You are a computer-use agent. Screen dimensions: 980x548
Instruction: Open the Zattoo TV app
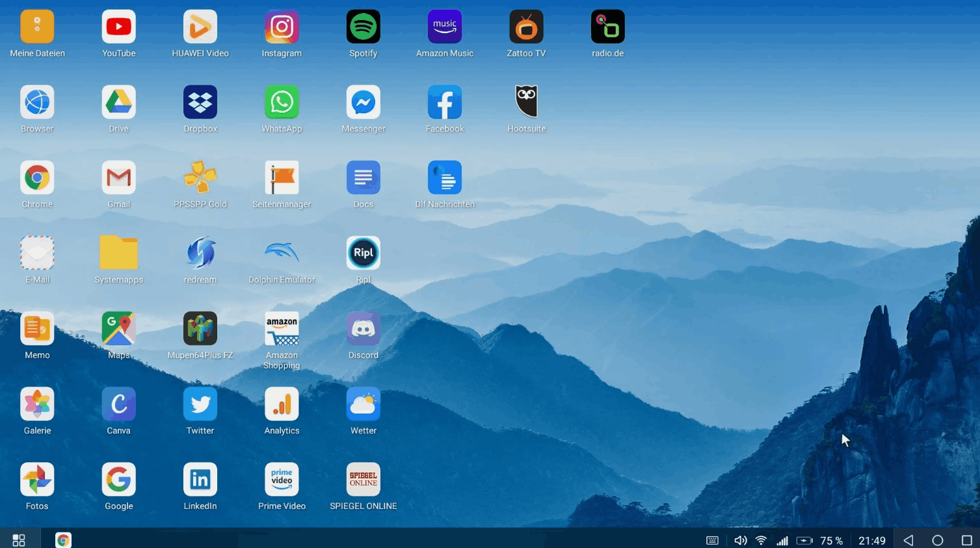[x=526, y=27]
